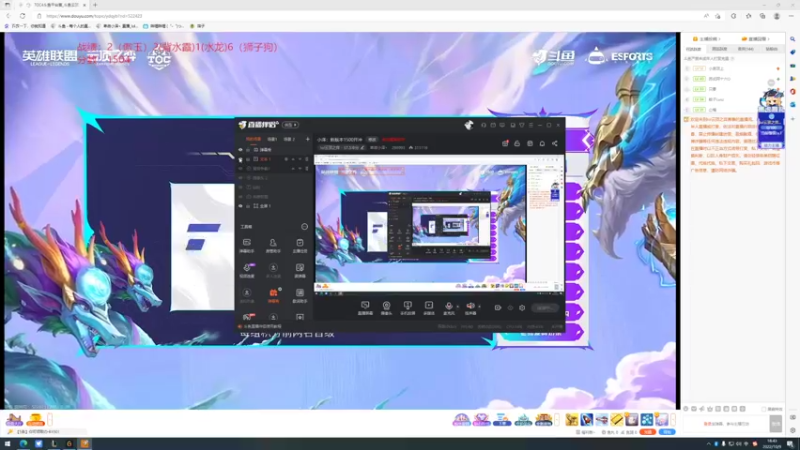
Task: Click the record video icon beside settings
Action: tap(498, 308)
